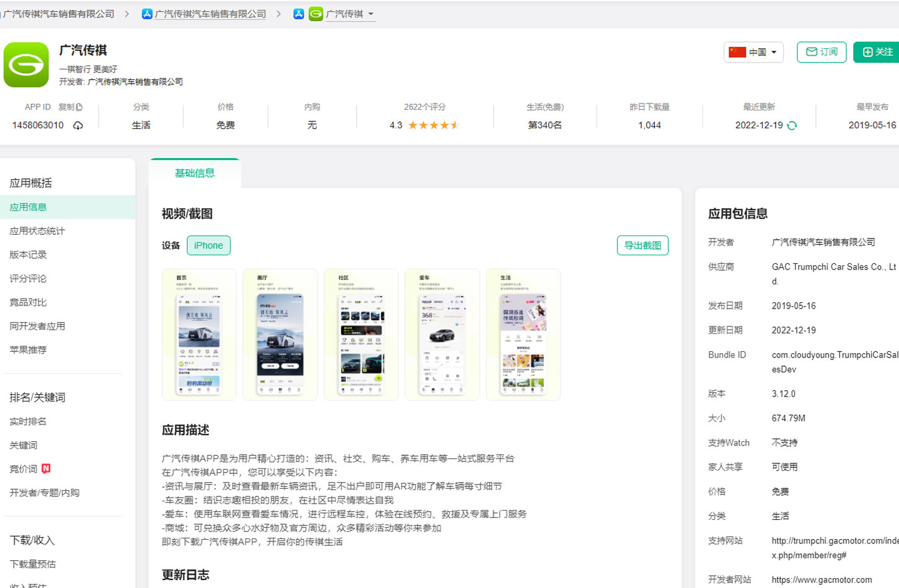Click the App ID value 1458063010

point(38,125)
